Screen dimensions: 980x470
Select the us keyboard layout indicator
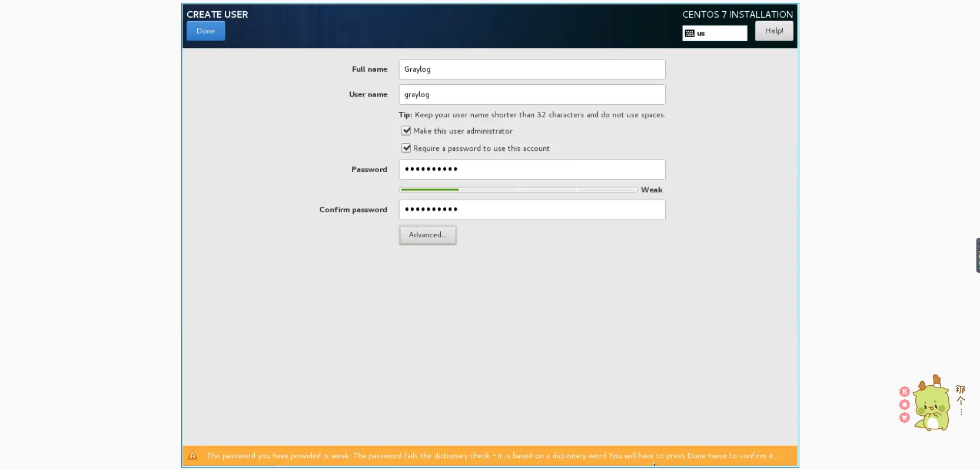[715, 34]
